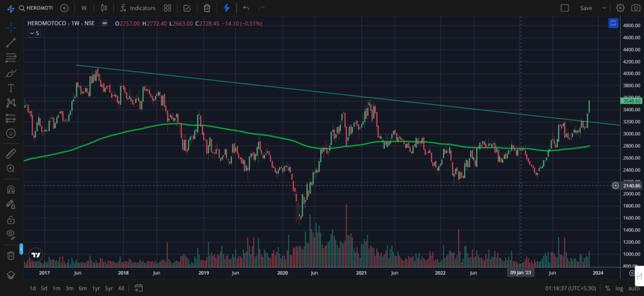Click the checkmark box icon in top toolbar
644x296 pixels.
(187, 8)
